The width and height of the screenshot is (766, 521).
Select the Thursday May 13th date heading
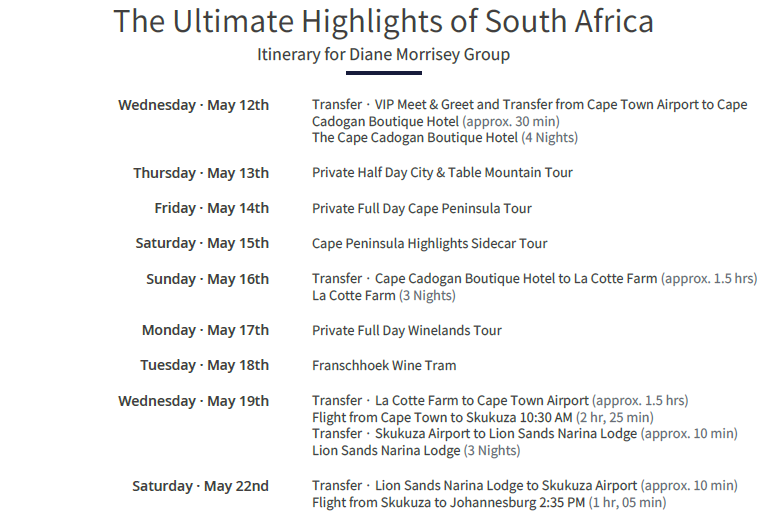pos(201,173)
